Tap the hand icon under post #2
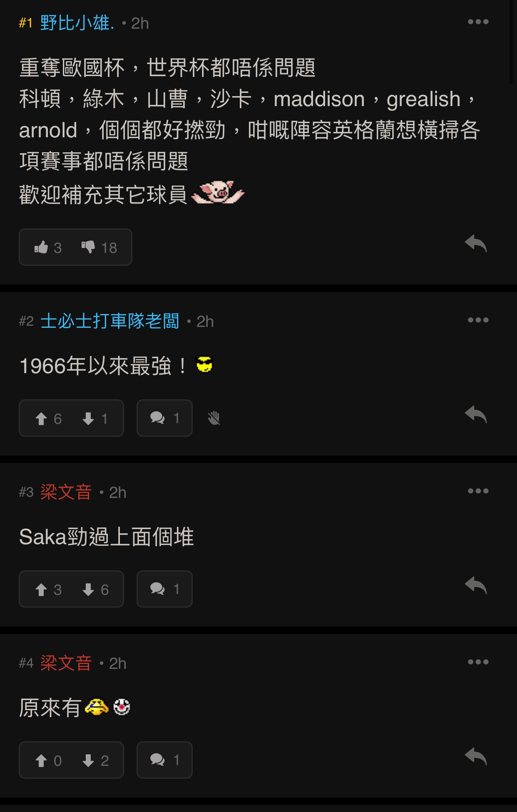This screenshot has width=517, height=812. click(x=214, y=418)
